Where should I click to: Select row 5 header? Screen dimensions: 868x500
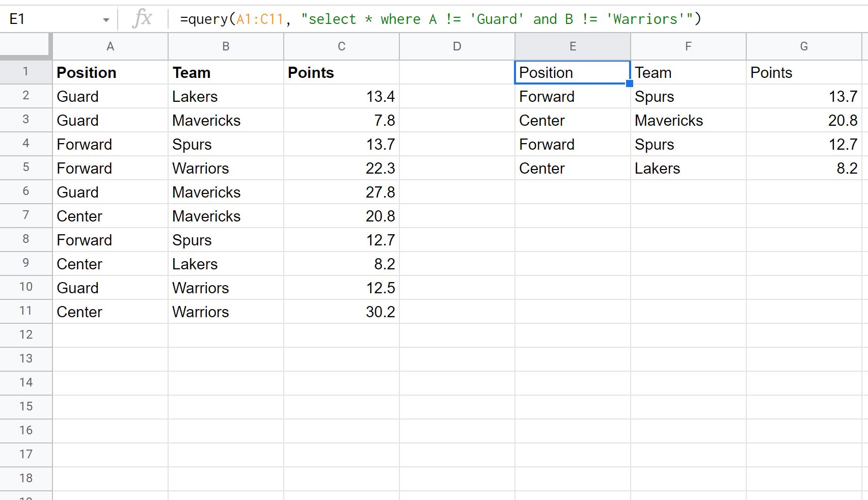(x=26, y=168)
